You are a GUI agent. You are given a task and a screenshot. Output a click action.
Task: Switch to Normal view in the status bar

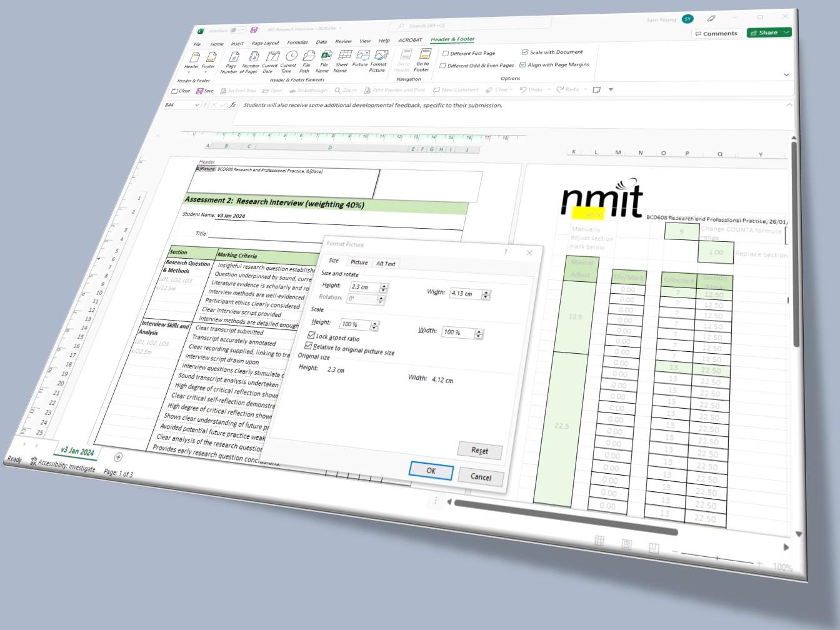pyautogui.click(x=599, y=541)
